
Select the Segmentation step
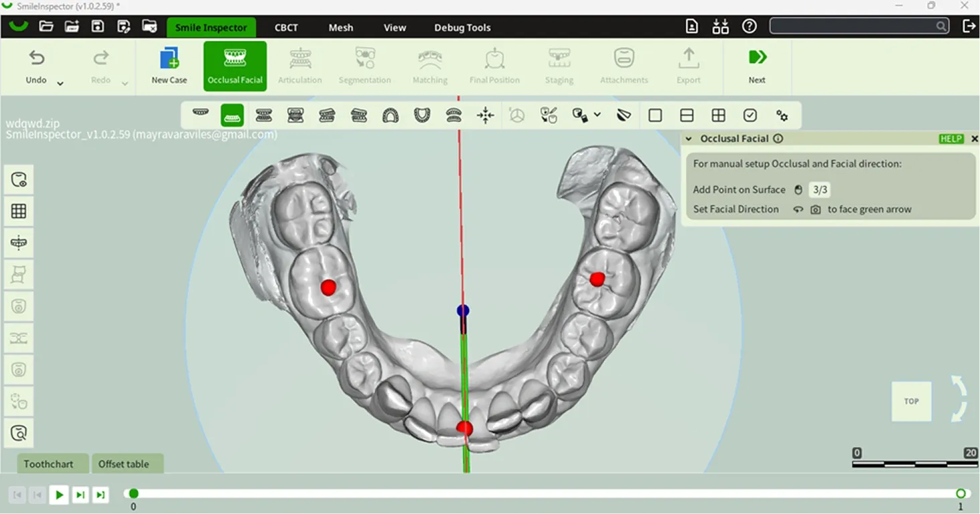point(364,66)
